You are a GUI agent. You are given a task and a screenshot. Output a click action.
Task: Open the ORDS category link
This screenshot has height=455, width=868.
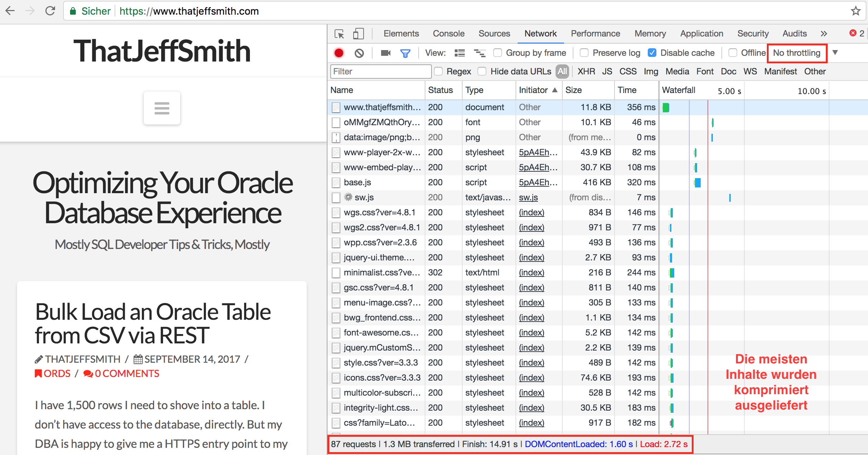(53, 373)
